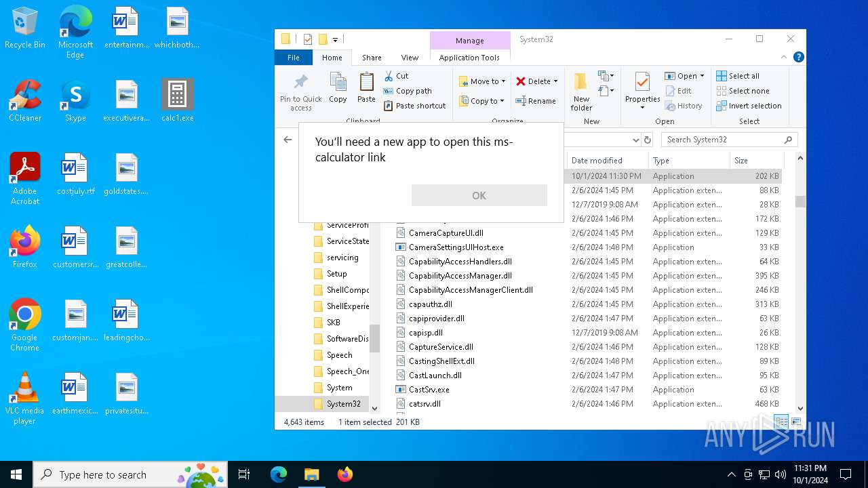Viewport: 868px width, 488px height.
Task: Switch to Details view layout icon
Action: tap(781, 422)
